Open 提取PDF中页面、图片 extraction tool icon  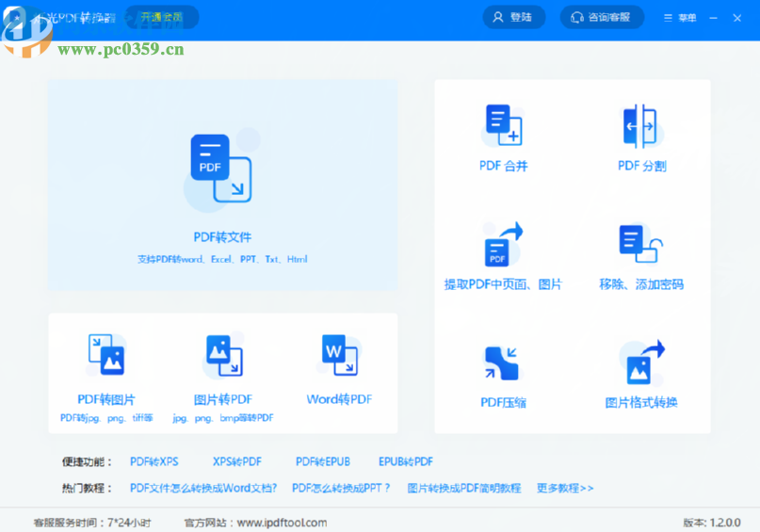502,245
